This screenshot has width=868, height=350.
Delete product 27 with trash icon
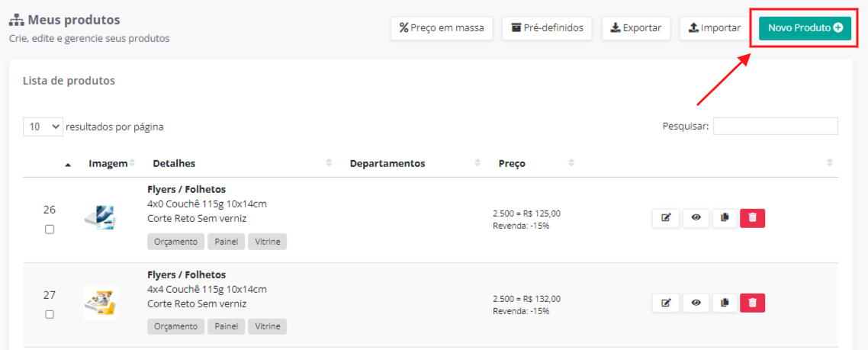pyautogui.click(x=752, y=303)
